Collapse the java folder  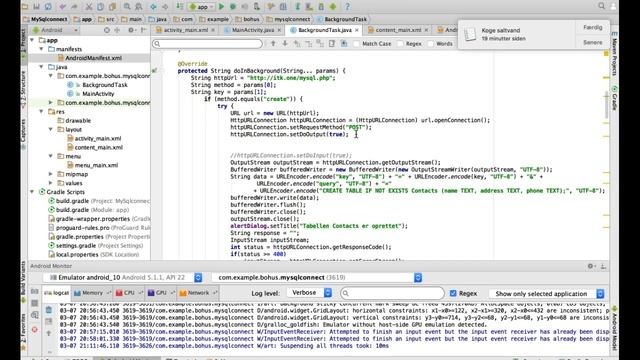tap(41, 67)
